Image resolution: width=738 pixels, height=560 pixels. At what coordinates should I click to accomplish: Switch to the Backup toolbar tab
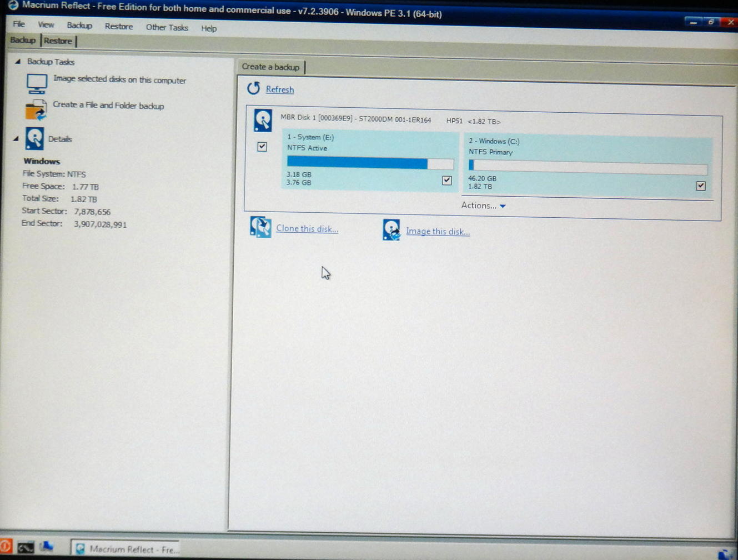[x=23, y=40]
